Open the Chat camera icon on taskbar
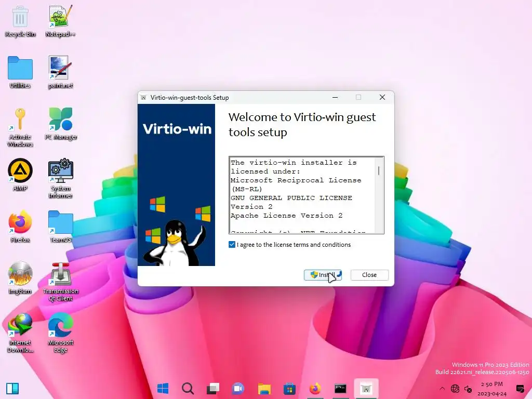 [238, 388]
